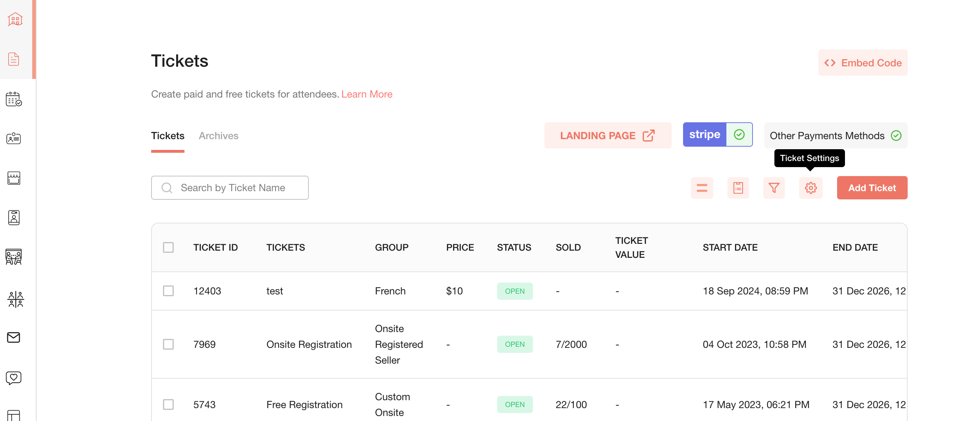Open the ticket filter funnel icon
The height and width of the screenshot is (421, 980).
(x=774, y=188)
